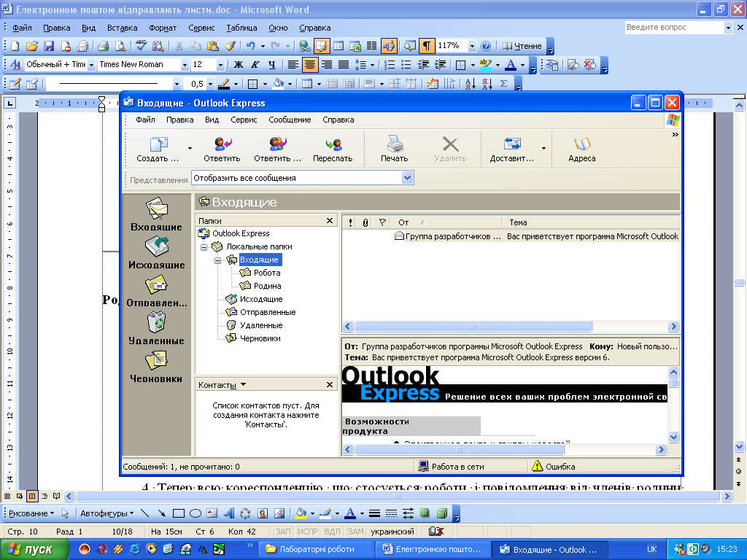Viewport: 747px width, 560px height.
Task: Click Ответить reply button
Action: point(222,149)
